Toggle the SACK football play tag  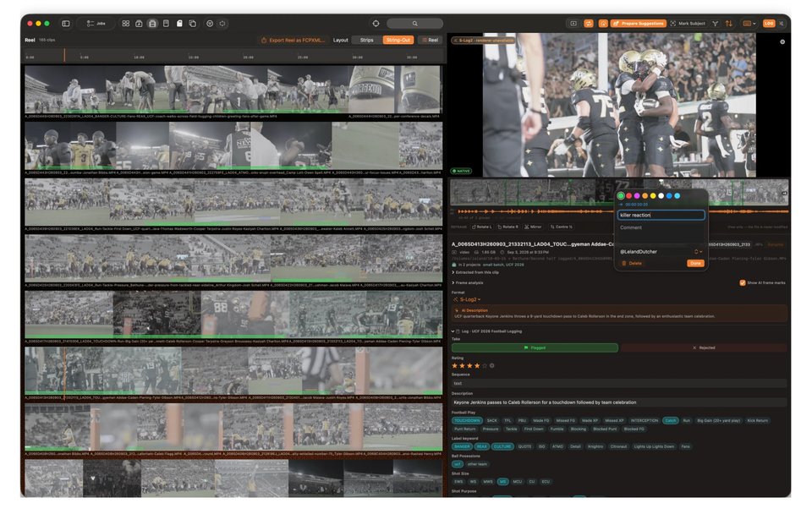(x=492, y=420)
